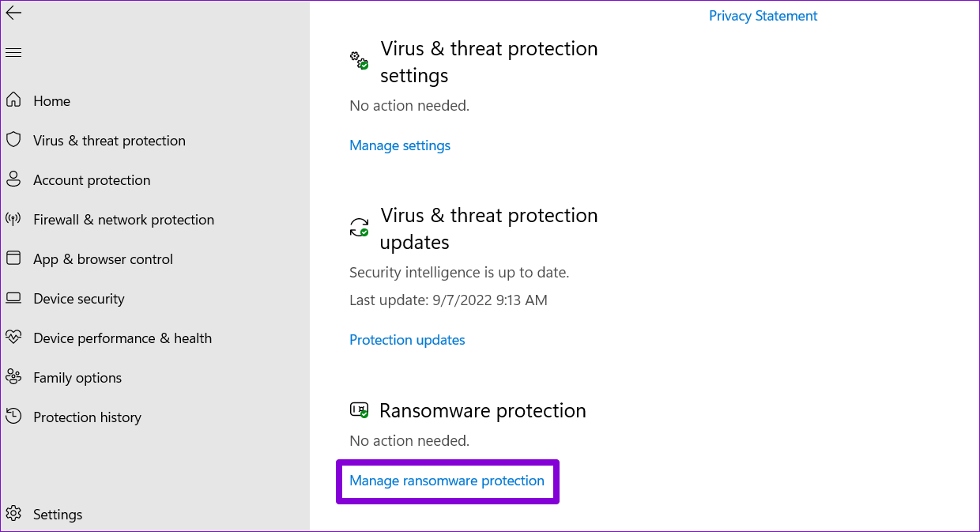The image size is (980, 532).
Task: Open Manage settings link
Action: [x=400, y=145]
